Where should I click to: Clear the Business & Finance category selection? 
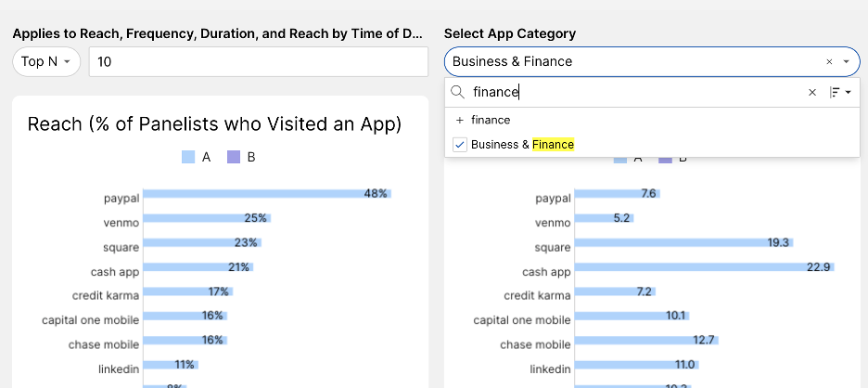(829, 62)
